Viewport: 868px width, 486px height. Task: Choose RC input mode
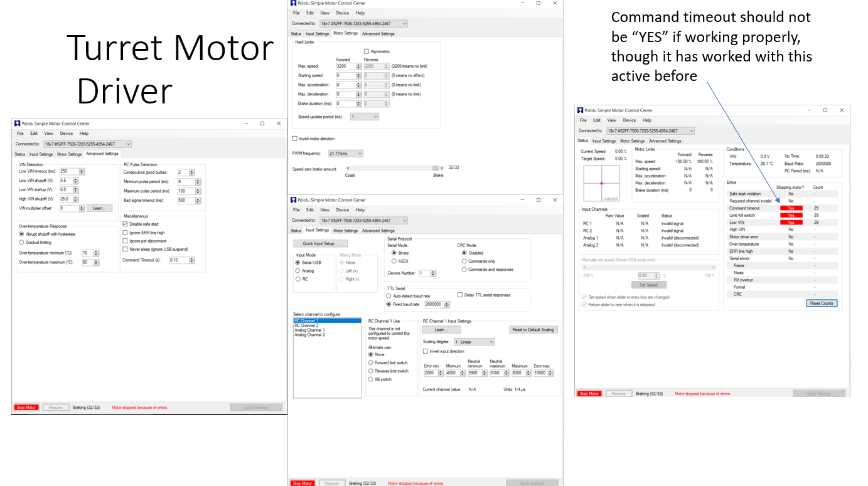[298, 279]
